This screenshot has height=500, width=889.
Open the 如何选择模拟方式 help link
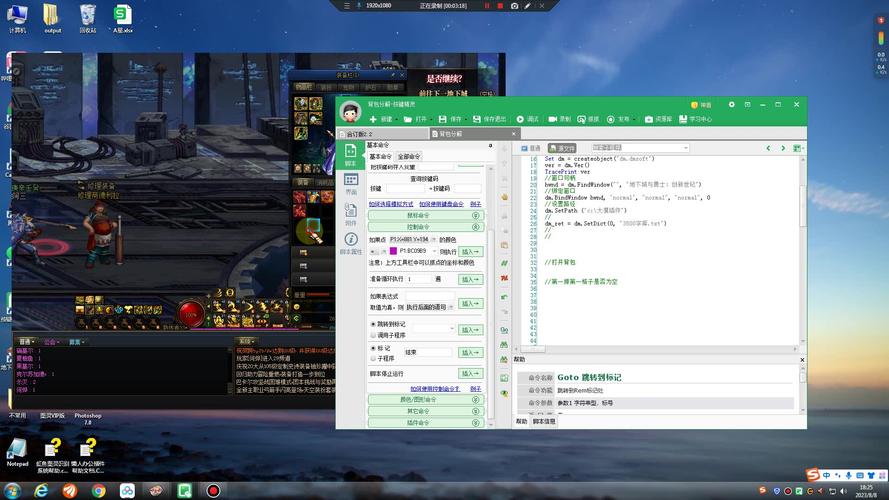pyautogui.click(x=391, y=204)
